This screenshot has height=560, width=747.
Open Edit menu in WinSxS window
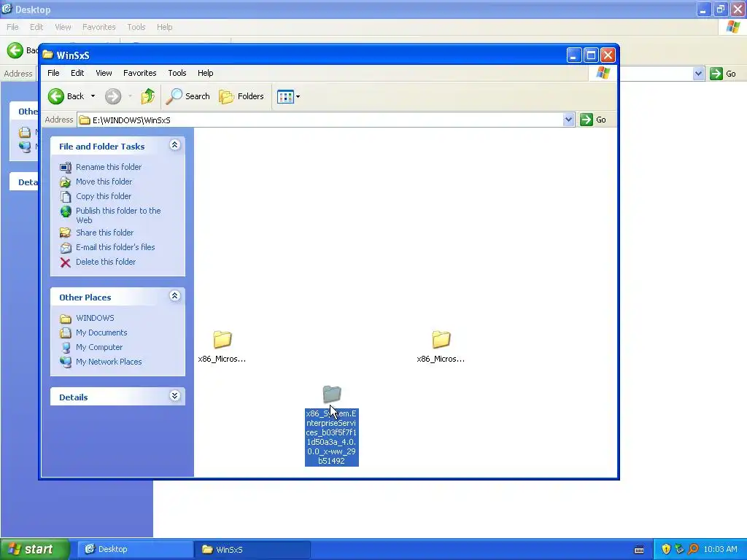point(77,73)
